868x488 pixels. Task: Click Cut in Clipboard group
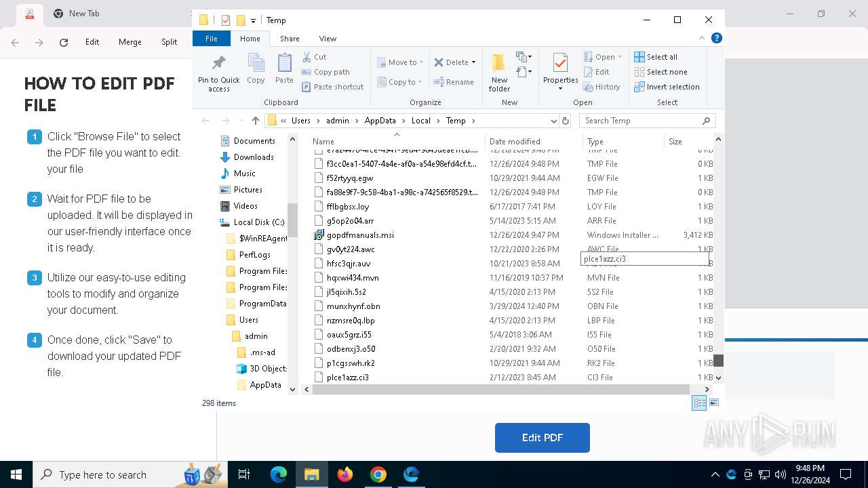pos(314,57)
